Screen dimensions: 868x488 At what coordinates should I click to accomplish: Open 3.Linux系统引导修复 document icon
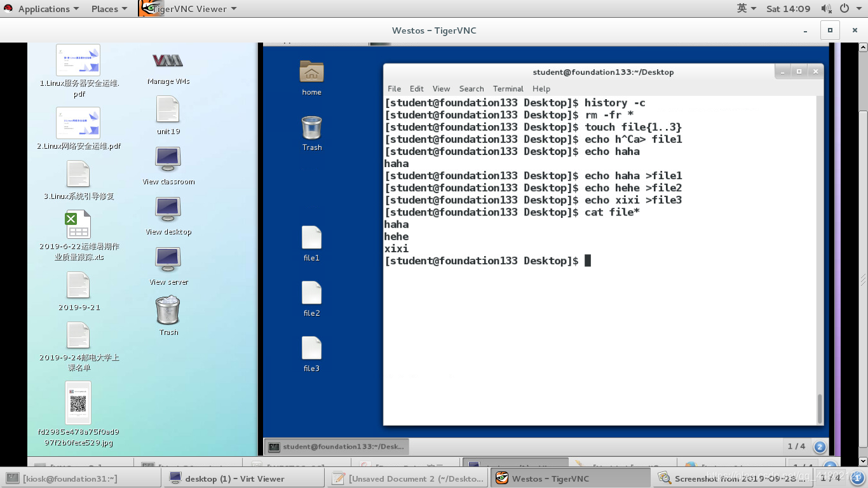point(78,174)
